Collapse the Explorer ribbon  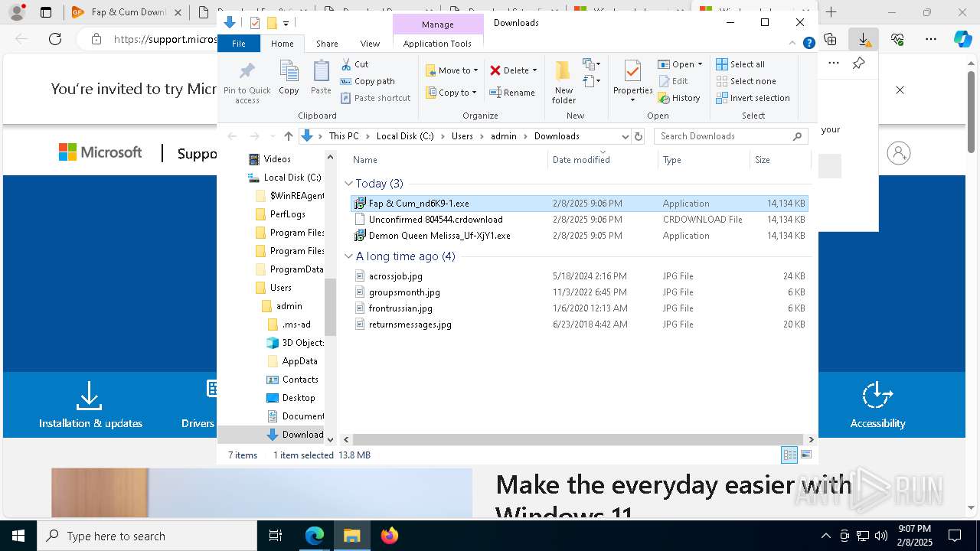(792, 44)
